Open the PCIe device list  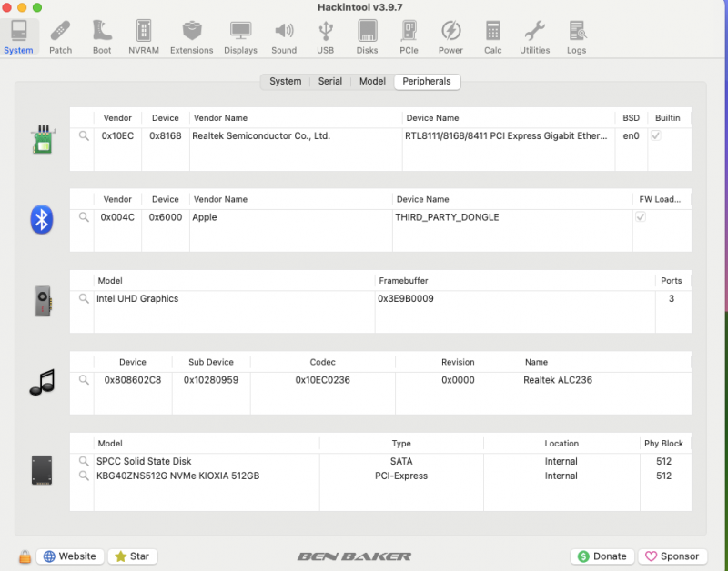point(409,35)
